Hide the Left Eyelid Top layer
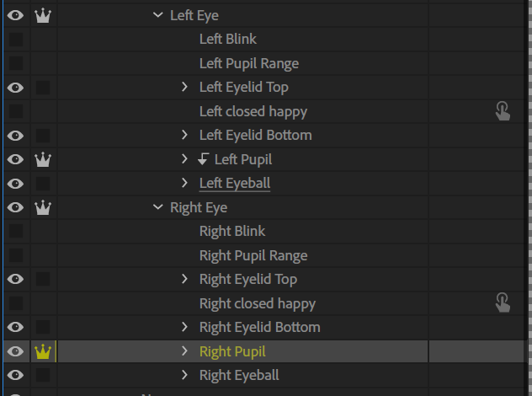532x396 pixels. (x=16, y=88)
